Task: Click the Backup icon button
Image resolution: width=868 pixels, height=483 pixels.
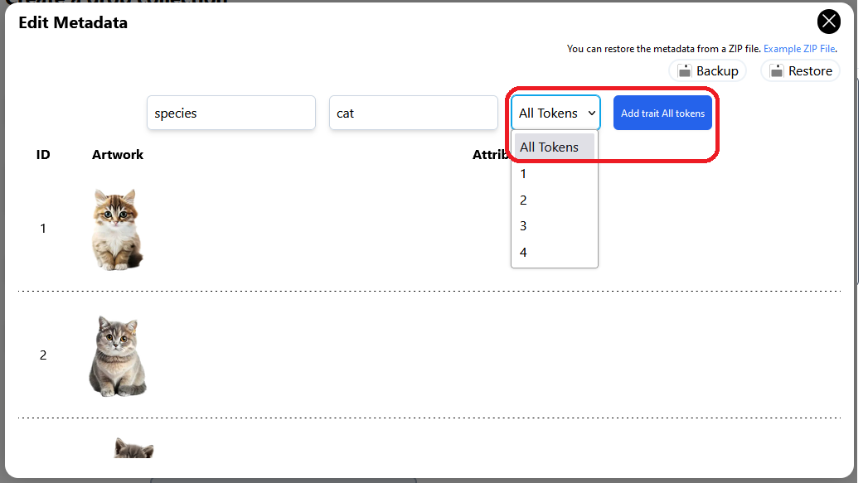Action: click(707, 71)
